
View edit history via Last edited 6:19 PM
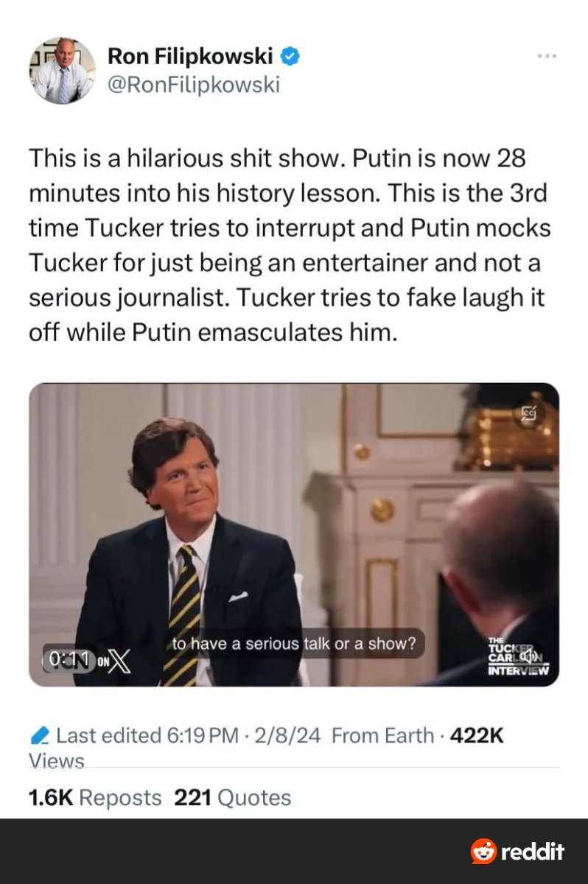pyautogui.click(x=147, y=735)
